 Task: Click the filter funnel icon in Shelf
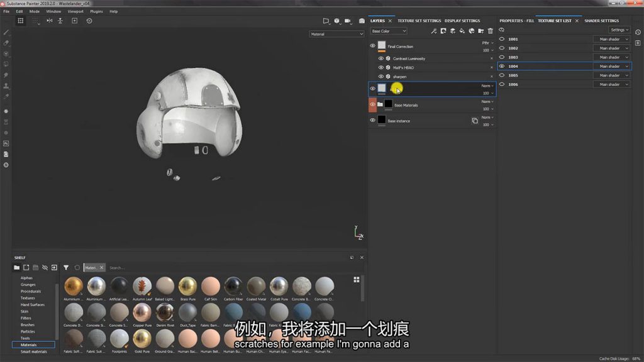tap(66, 268)
